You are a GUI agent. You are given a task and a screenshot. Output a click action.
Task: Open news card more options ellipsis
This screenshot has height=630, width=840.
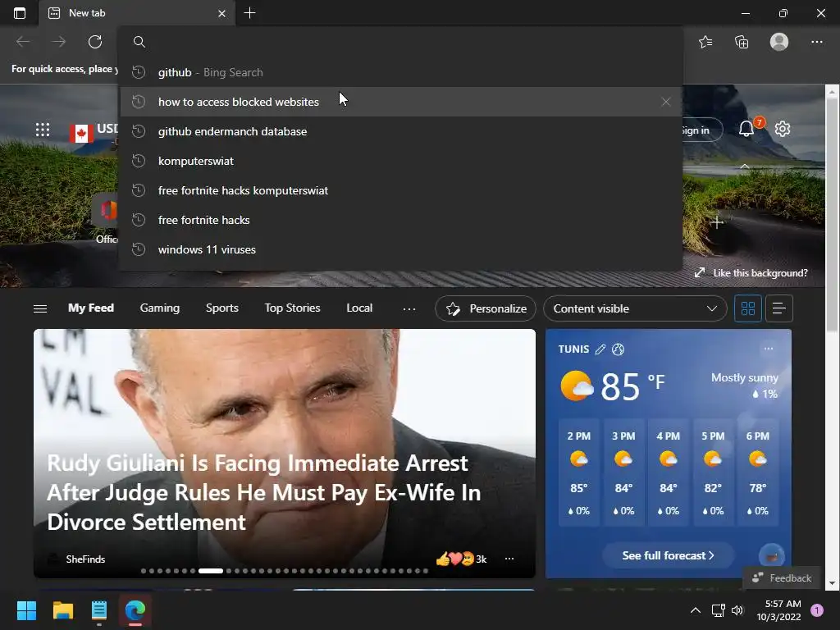[509, 559]
